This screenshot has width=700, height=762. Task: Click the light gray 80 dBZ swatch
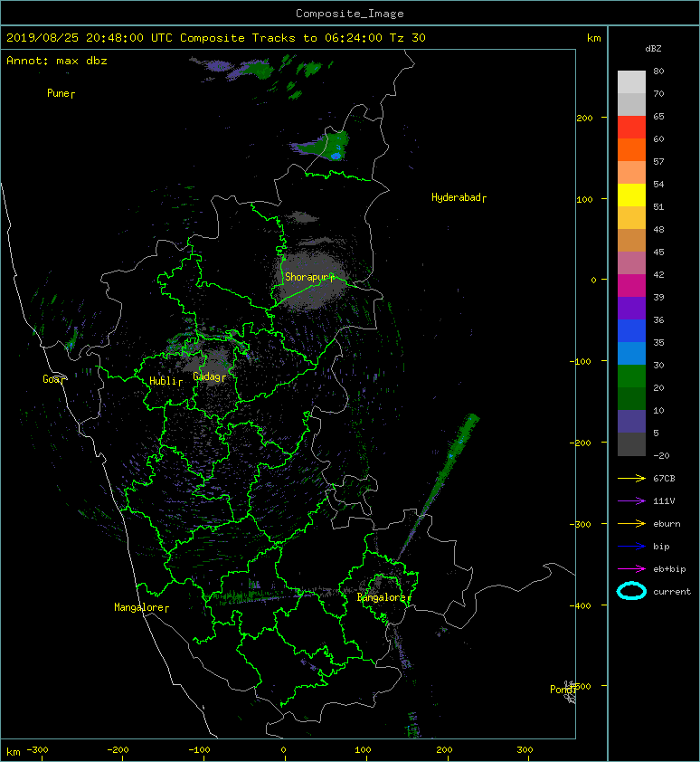(x=631, y=81)
